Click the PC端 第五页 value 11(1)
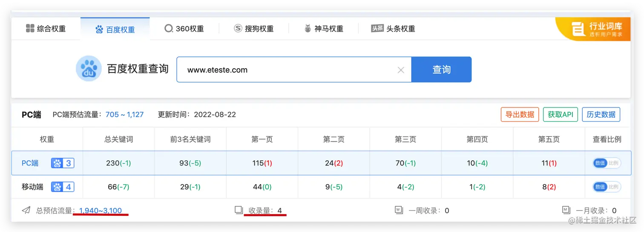644x232 pixels. click(x=549, y=163)
